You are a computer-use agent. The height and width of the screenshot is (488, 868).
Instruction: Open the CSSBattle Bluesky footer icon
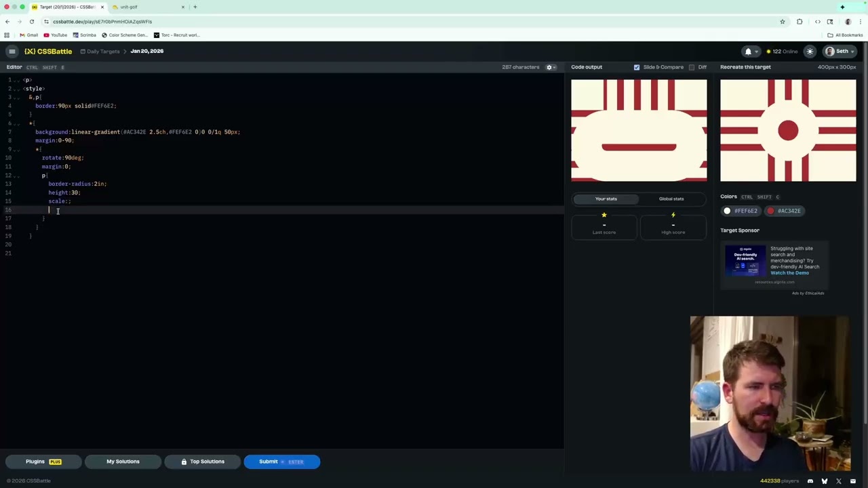pos(825,481)
